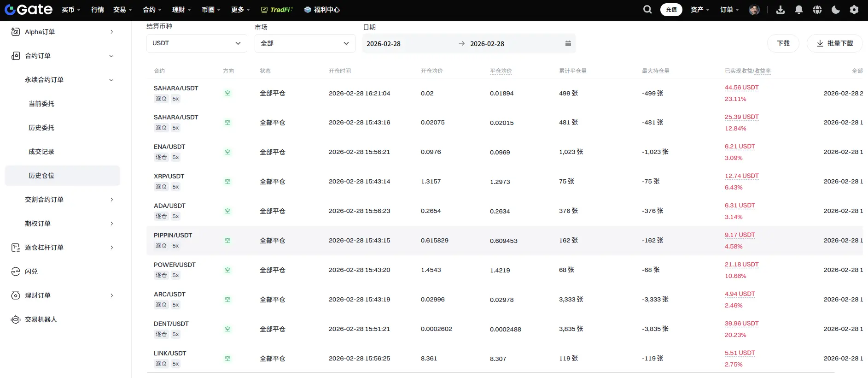The image size is (868, 378).
Task: Open the 更多 top menu
Action: [240, 10]
